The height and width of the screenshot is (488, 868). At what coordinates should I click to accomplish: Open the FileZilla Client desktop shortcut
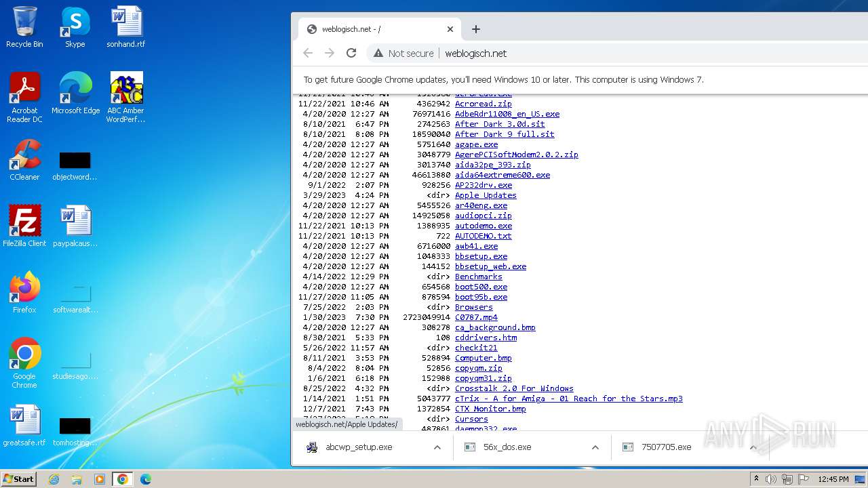coord(24,226)
